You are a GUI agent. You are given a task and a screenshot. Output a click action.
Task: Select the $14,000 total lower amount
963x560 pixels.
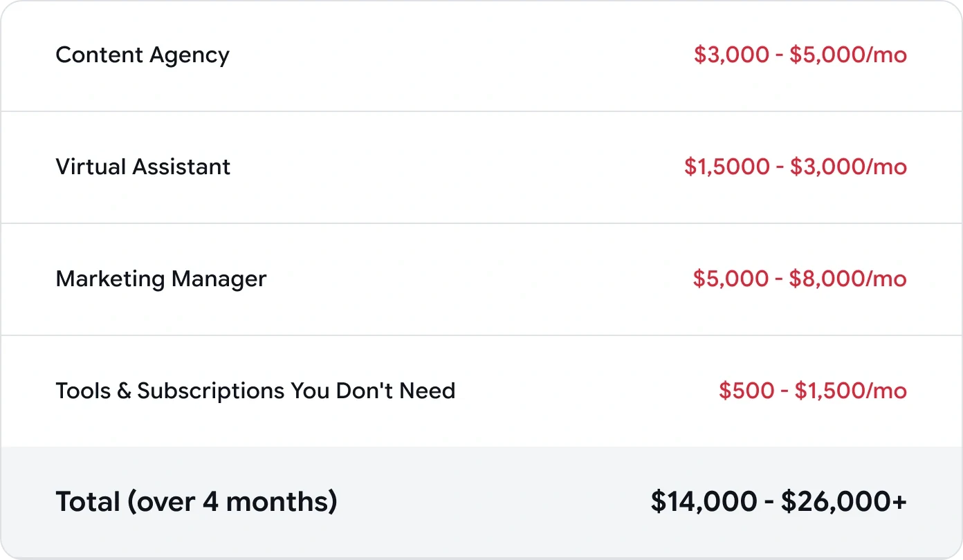[x=704, y=502]
